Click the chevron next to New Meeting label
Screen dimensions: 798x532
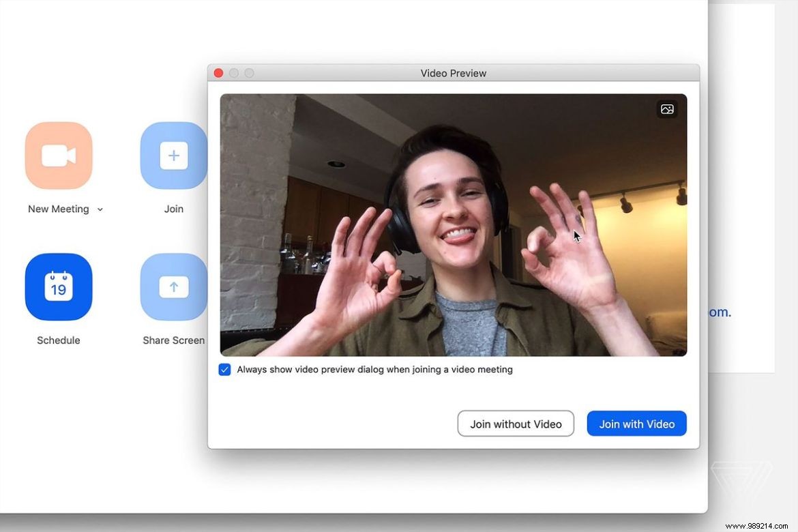[x=100, y=209]
